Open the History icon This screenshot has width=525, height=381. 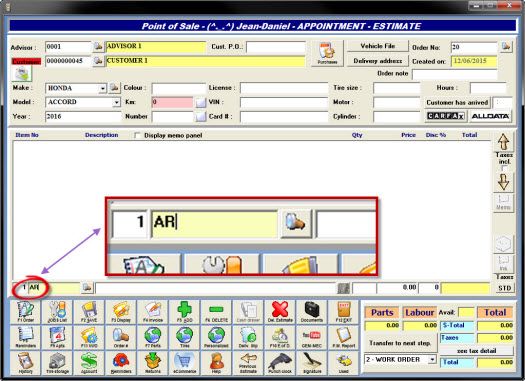click(26, 363)
